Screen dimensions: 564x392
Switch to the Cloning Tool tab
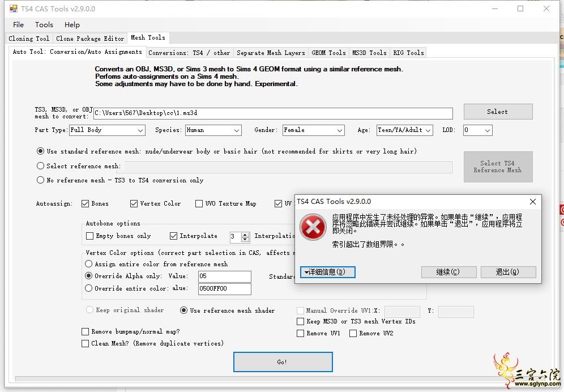tap(29, 39)
